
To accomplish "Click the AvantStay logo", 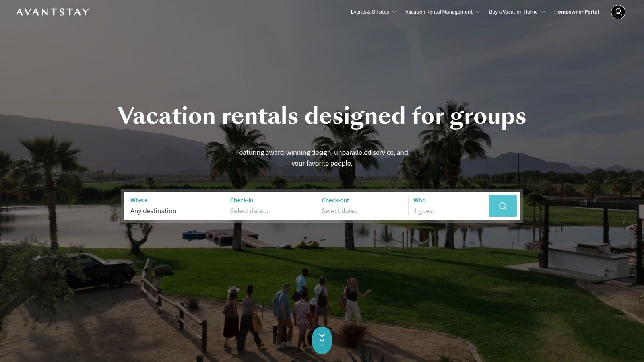I will pos(52,12).
